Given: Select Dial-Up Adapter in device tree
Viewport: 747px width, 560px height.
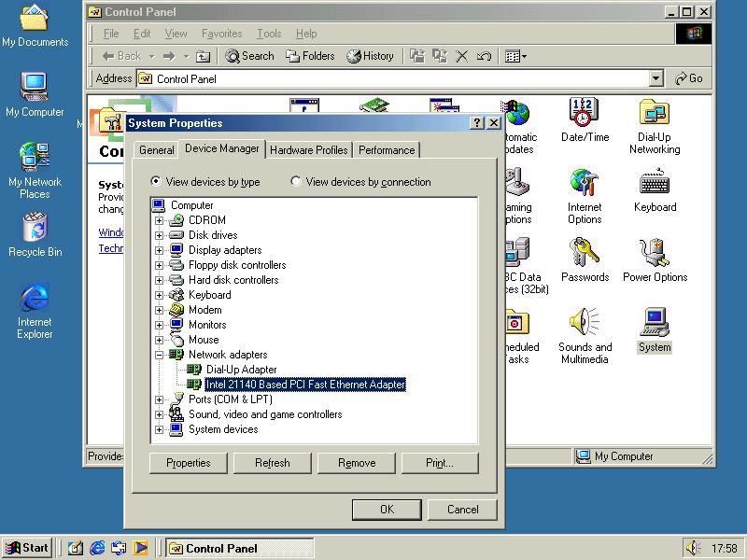Looking at the screenshot, I should pos(241,370).
